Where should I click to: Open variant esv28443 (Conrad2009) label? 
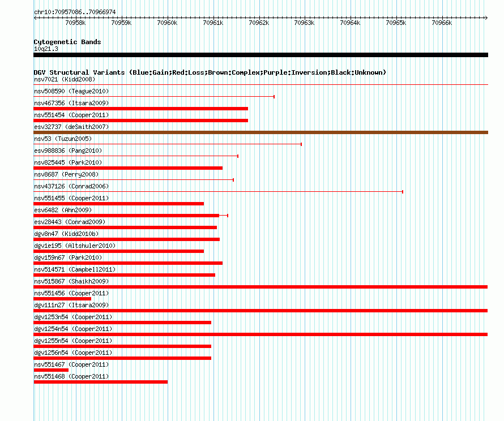coord(70,222)
